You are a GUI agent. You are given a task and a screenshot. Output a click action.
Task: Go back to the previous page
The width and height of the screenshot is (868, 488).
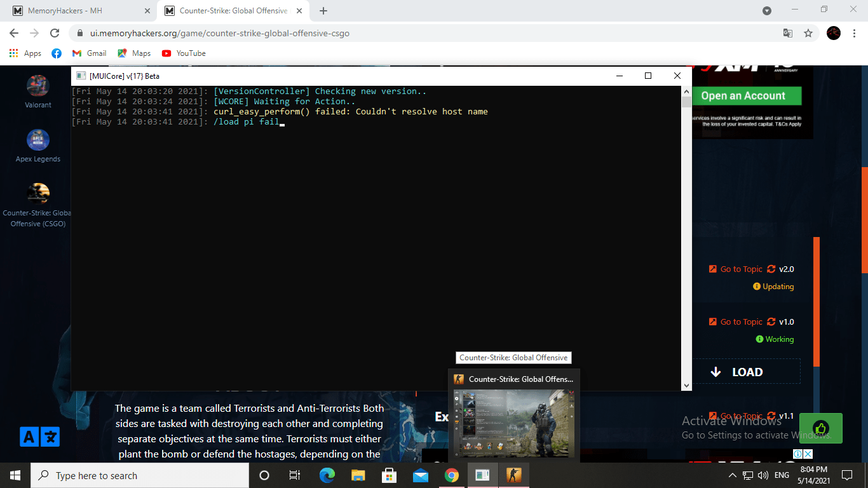(x=14, y=33)
